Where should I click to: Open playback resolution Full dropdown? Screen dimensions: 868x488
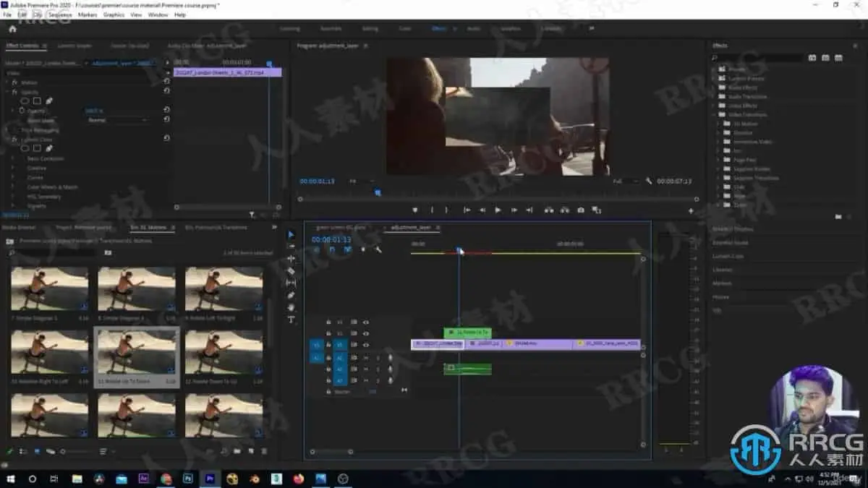(626, 181)
